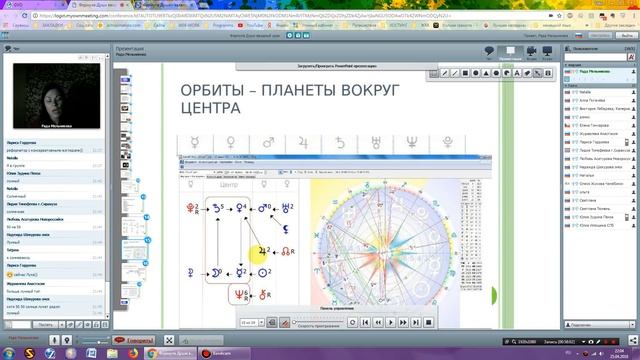This screenshot has width=640, height=360.
Task: Switch to the Bandicam taskbar window
Action: (x=224, y=353)
